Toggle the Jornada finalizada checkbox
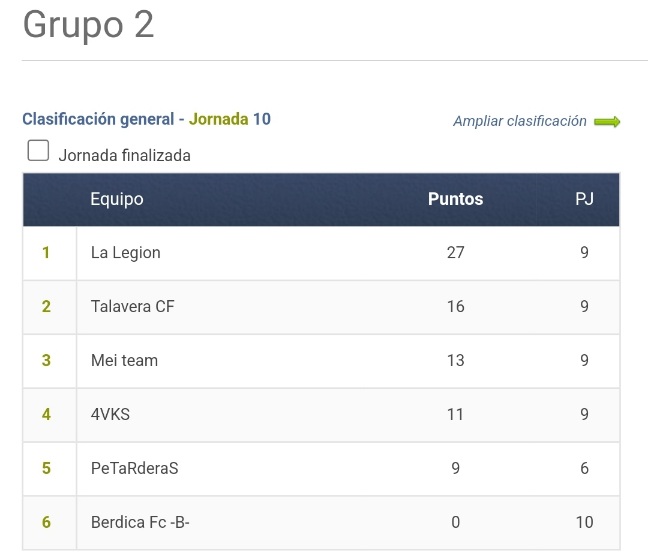This screenshot has width=648, height=556. click(38, 150)
